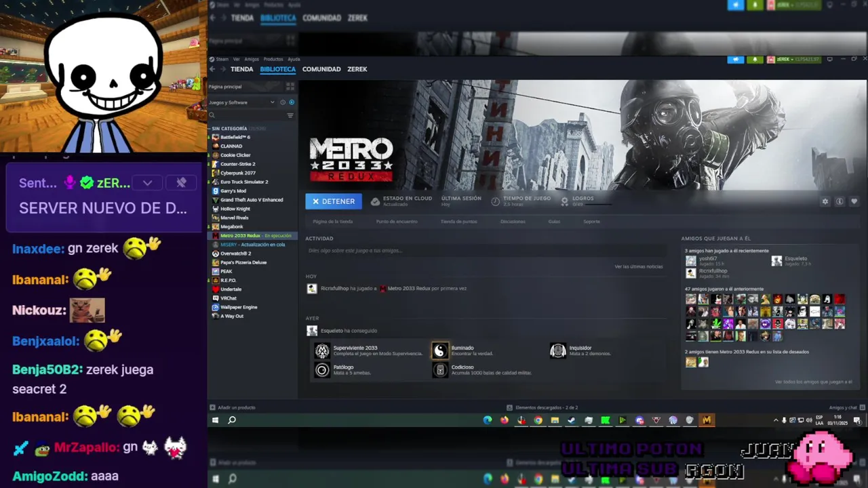
Task: Open the Patólogo achievement icon
Action: 322,370
